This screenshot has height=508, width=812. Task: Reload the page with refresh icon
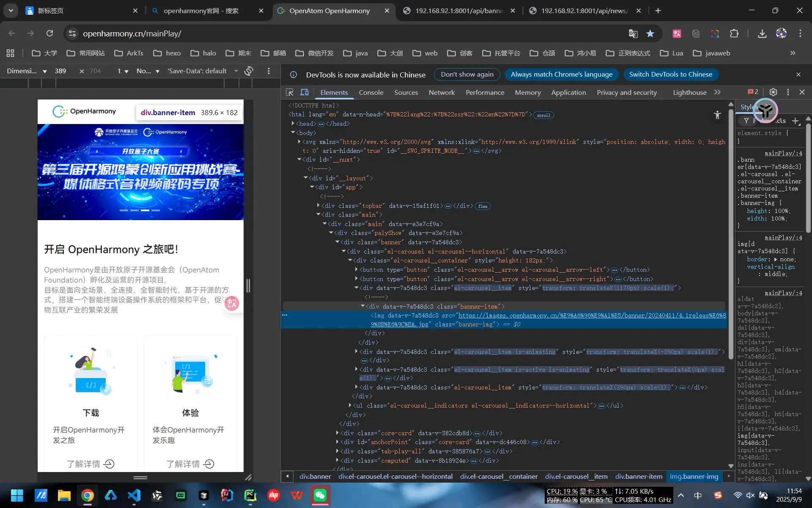pyautogui.click(x=49, y=33)
